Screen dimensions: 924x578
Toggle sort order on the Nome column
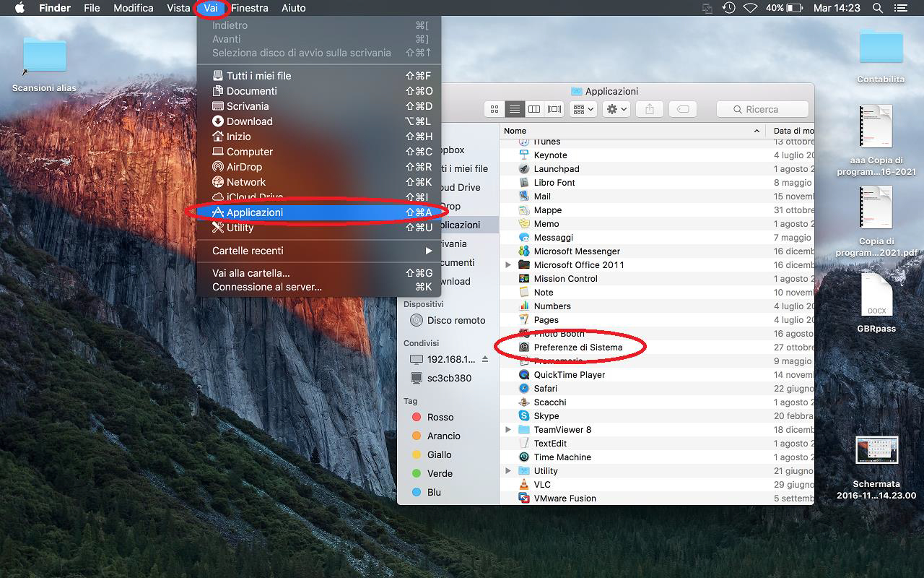632,131
